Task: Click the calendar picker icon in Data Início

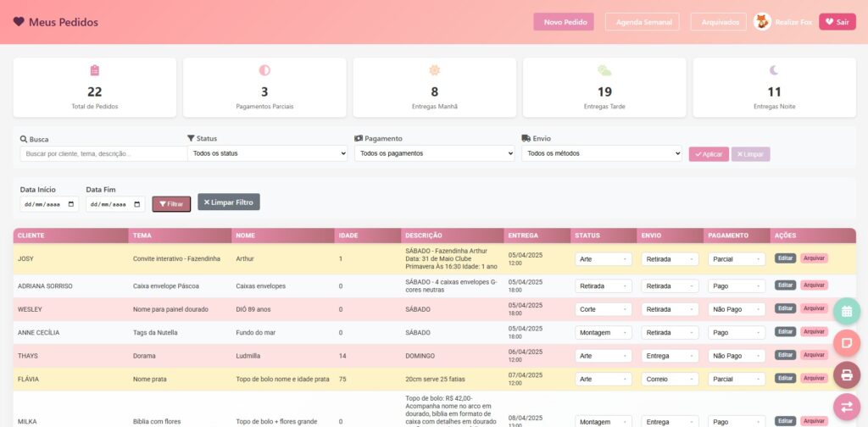Action: click(71, 204)
